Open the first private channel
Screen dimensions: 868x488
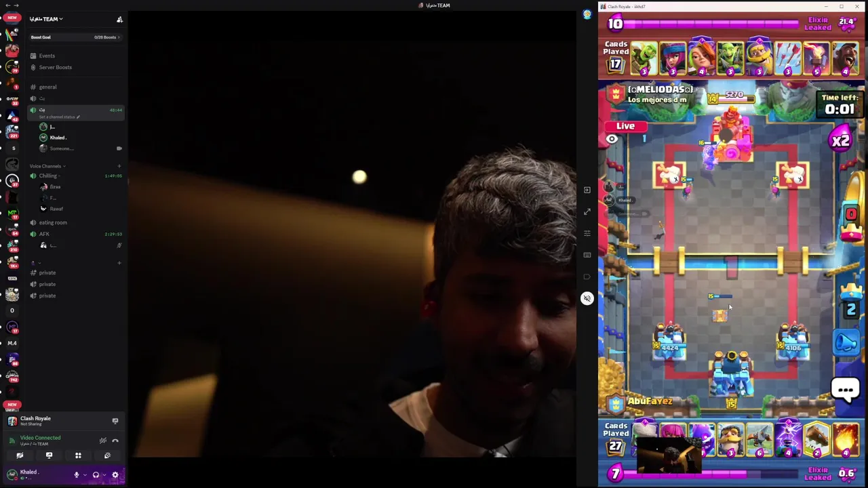coord(47,272)
